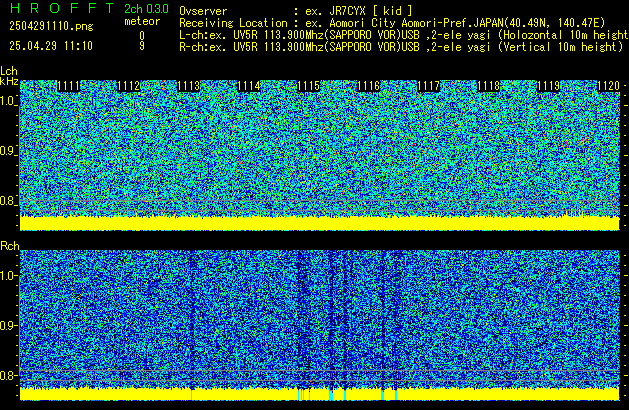Click the Lch yellow signal level bar

tap(320, 223)
